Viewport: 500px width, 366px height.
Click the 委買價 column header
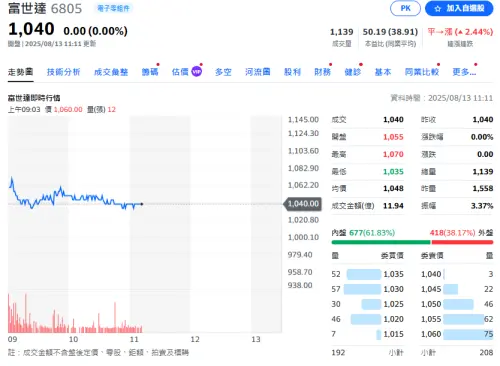[392, 256]
